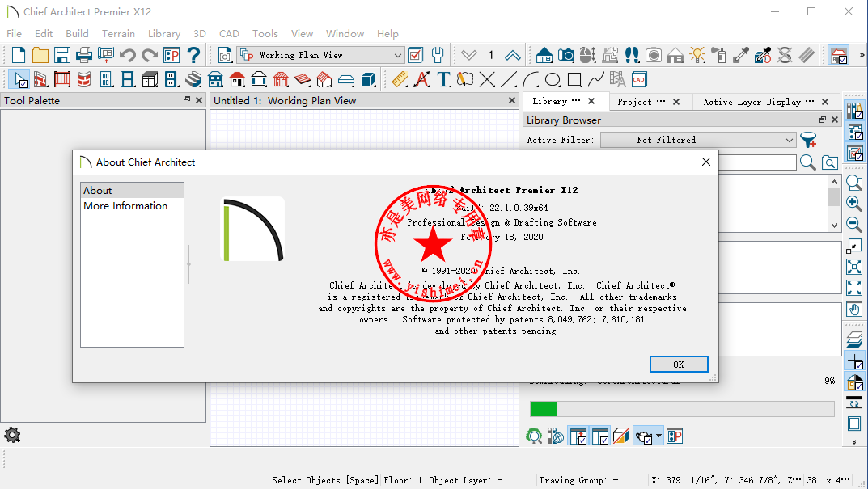
Task: Select the Draw Arc tool
Action: coord(531,80)
